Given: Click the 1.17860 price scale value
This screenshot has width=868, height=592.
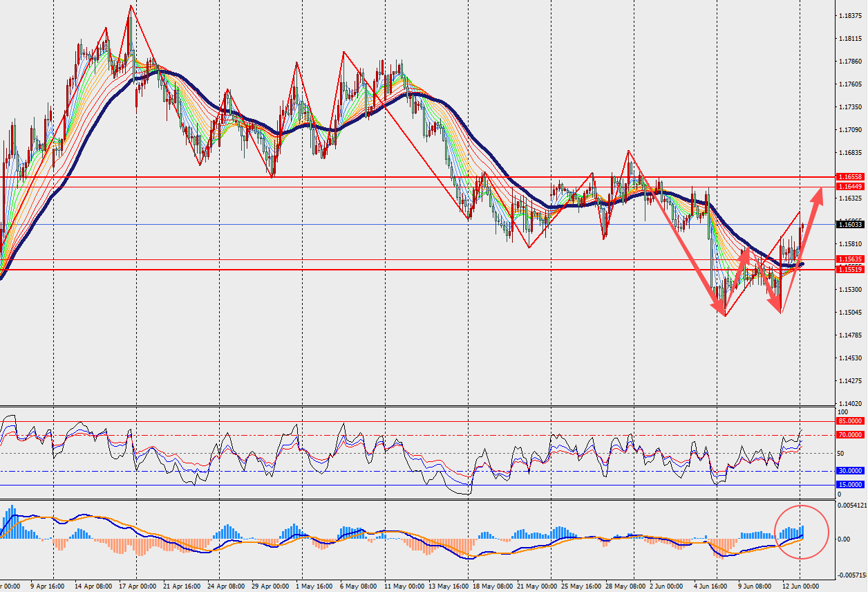Looking at the screenshot, I should [x=849, y=61].
